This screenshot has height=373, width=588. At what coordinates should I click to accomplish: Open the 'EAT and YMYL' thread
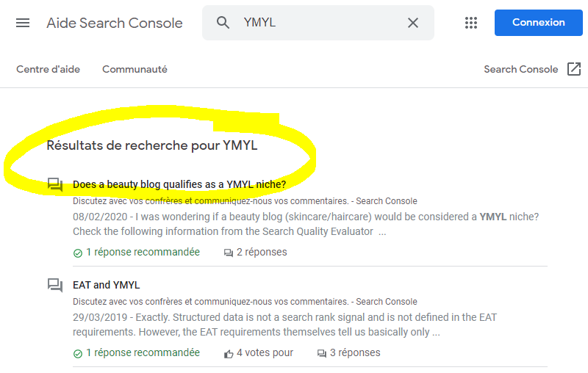tap(106, 285)
